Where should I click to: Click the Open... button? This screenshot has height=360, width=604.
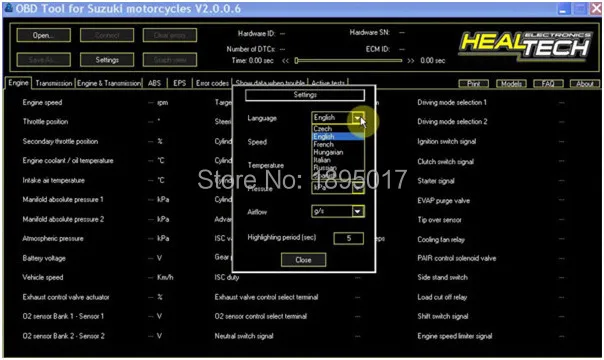coord(44,35)
